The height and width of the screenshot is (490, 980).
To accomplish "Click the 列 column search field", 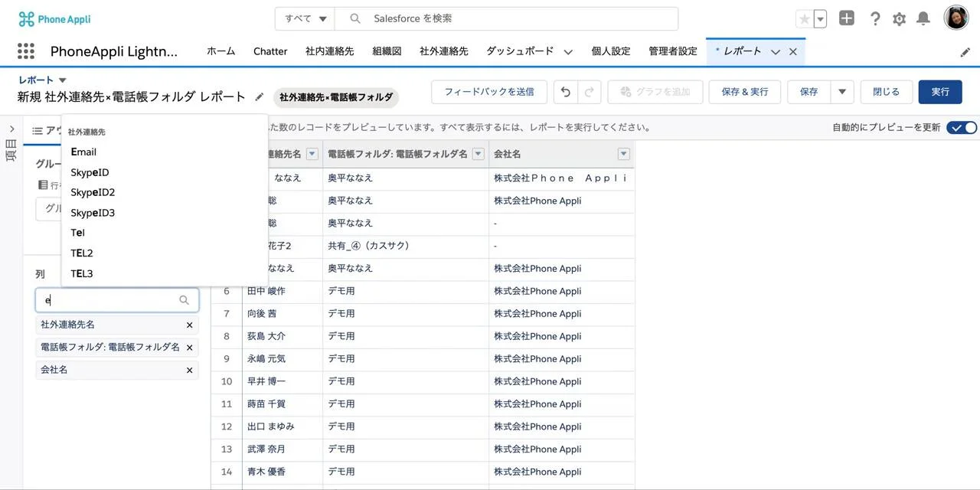I will pyautogui.click(x=117, y=300).
